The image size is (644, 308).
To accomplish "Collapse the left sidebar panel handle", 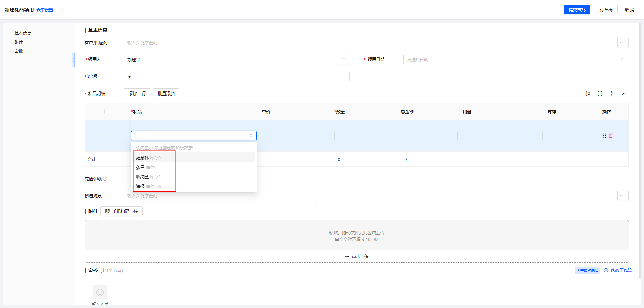I will pos(73,60).
